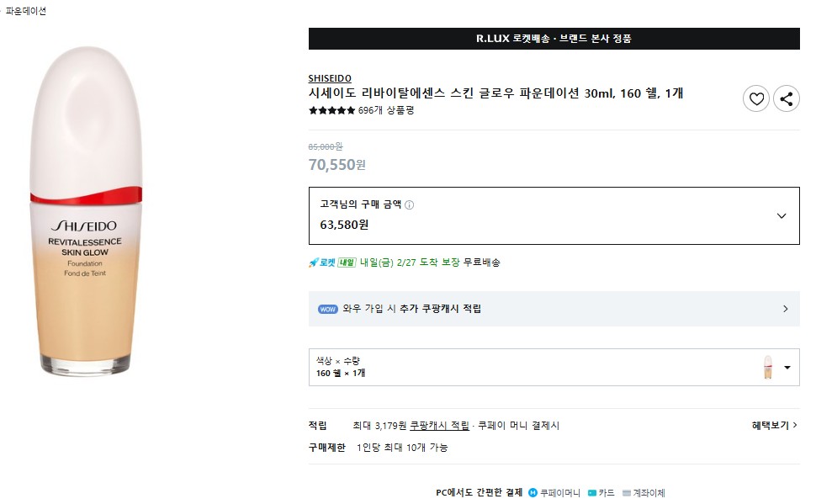Click the five-star rating icons
This screenshot has height=504, width=816.
click(x=331, y=110)
